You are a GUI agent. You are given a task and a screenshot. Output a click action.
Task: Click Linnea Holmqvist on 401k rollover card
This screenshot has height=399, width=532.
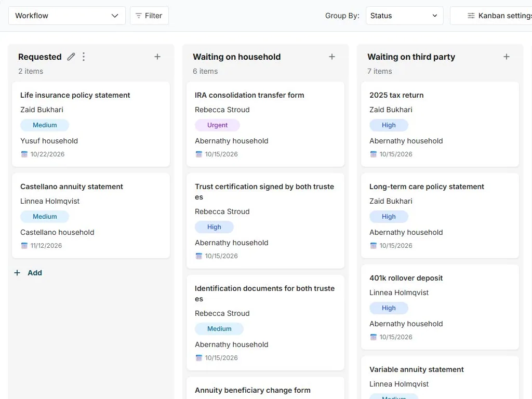pyautogui.click(x=399, y=292)
